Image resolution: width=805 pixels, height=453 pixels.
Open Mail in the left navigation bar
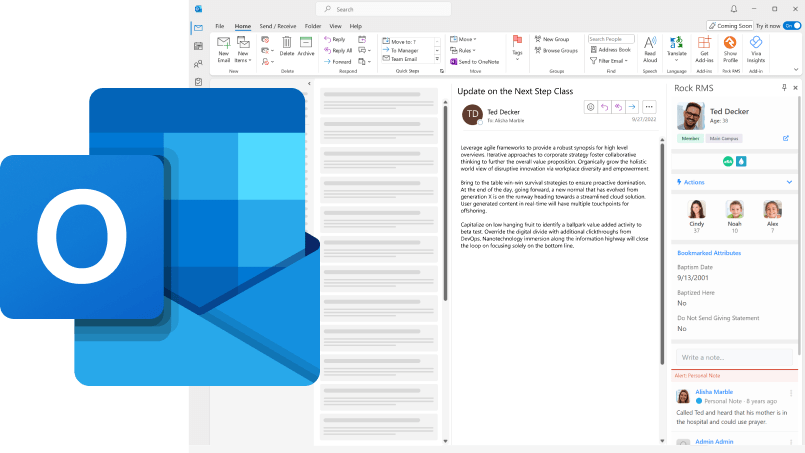(x=198, y=28)
